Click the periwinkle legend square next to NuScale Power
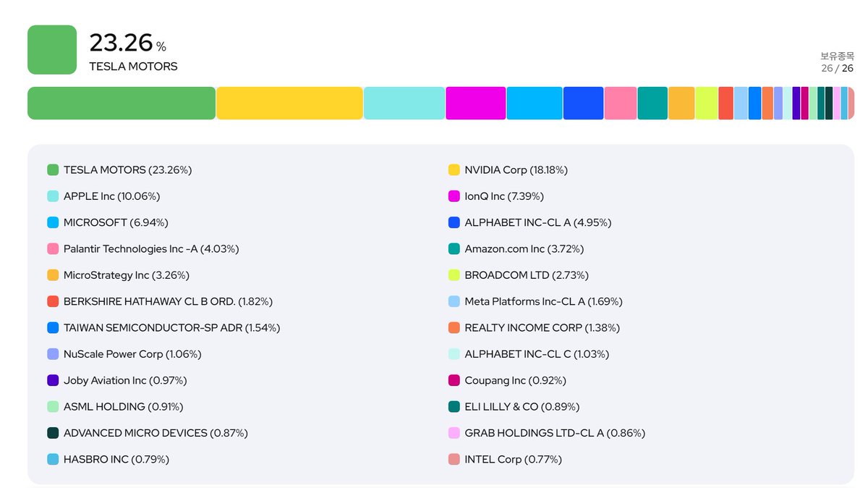This screenshot has width=868, height=488. point(53,354)
